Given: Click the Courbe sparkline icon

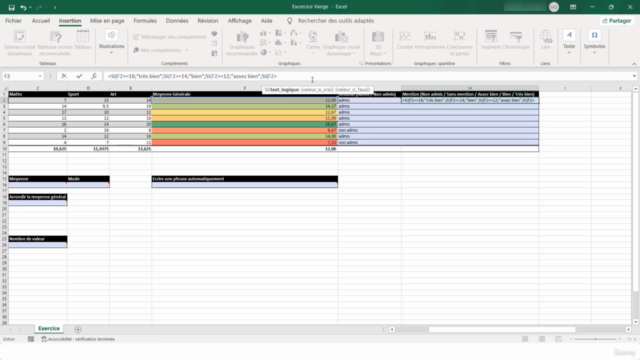Looking at the screenshot, I should point(405,40).
